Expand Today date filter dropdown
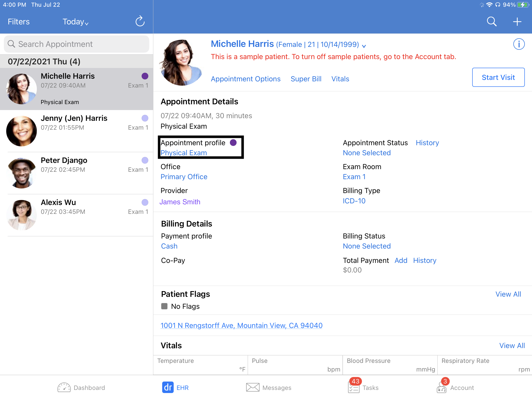The image size is (532, 399). point(76,22)
